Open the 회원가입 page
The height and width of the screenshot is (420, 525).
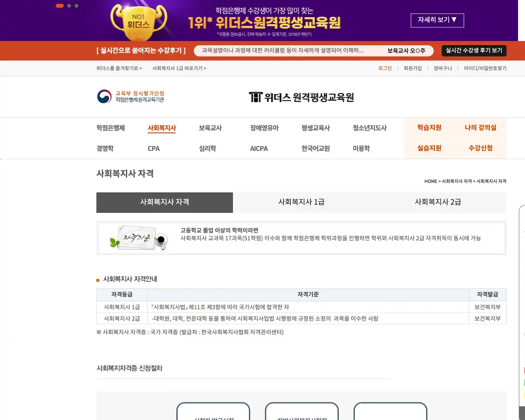[x=413, y=68]
